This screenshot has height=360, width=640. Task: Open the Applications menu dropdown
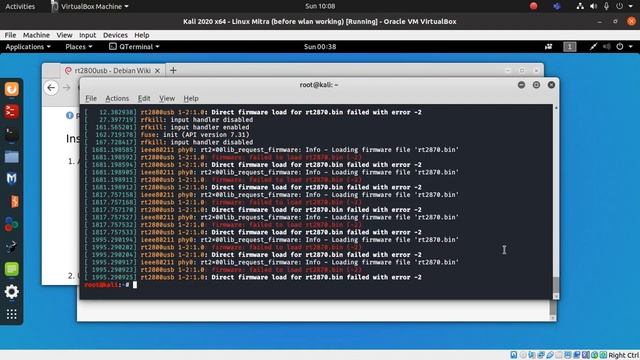point(28,47)
